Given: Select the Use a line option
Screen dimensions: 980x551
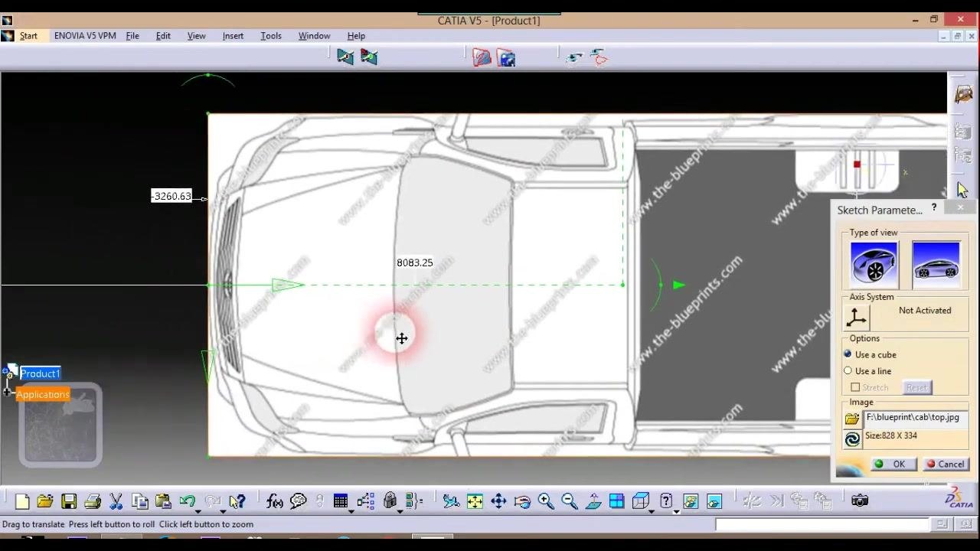Looking at the screenshot, I should click(x=848, y=371).
